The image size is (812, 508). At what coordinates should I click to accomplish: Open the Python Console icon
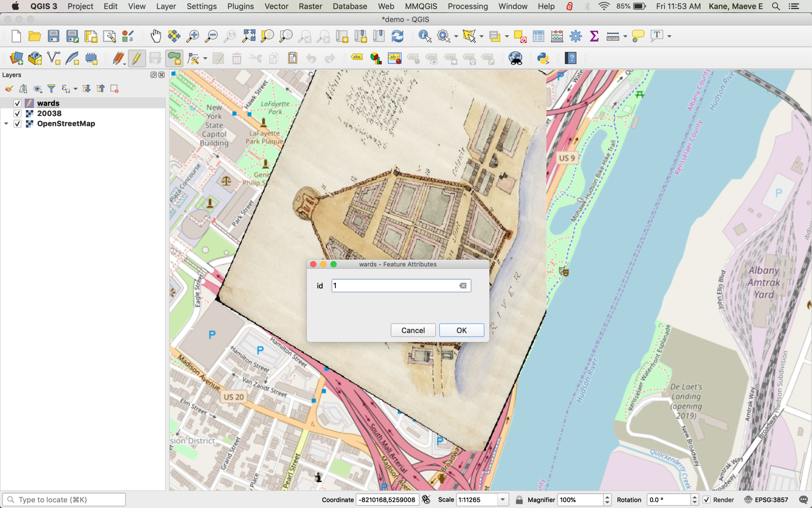pyautogui.click(x=543, y=58)
